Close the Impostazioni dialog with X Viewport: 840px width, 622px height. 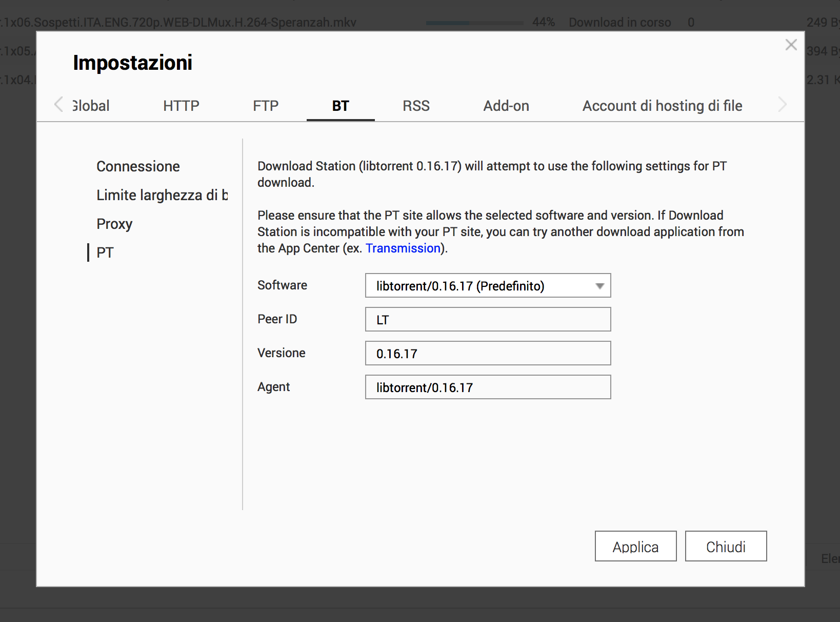(x=791, y=45)
